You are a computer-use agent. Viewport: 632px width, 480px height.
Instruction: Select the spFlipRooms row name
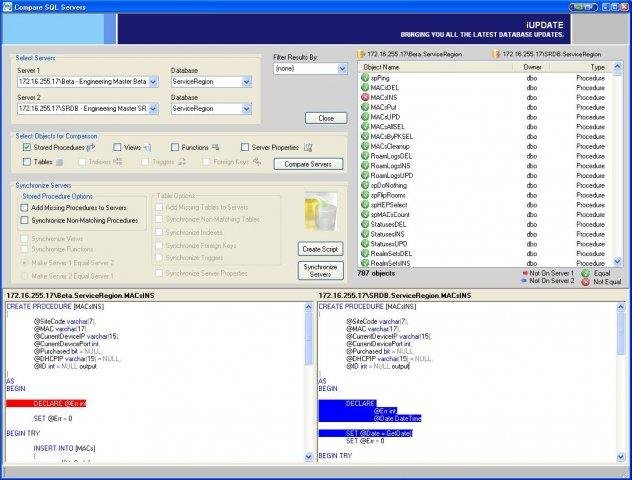(x=388, y=195)
